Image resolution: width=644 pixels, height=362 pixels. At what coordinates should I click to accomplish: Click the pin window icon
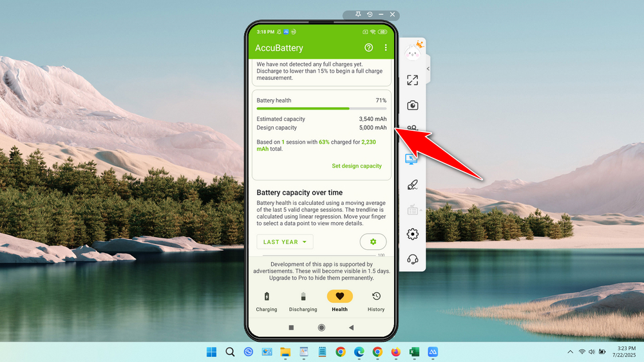tap(358, 14)
